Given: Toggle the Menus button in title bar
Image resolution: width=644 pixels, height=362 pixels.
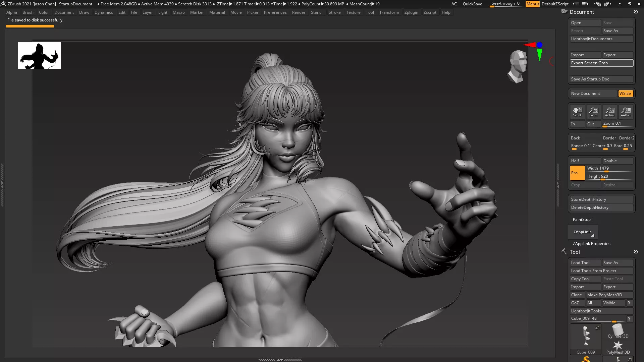Looking at the screenshot, I should click(x=532, y=4).
